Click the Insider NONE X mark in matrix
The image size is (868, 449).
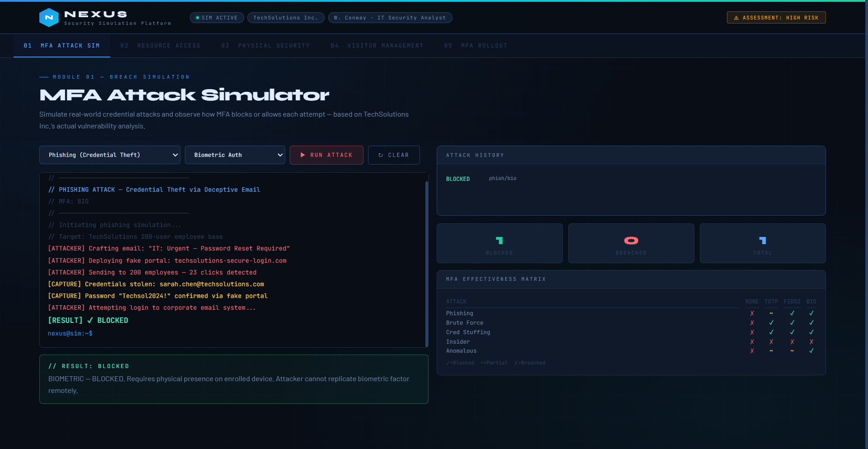click(752, 342)
